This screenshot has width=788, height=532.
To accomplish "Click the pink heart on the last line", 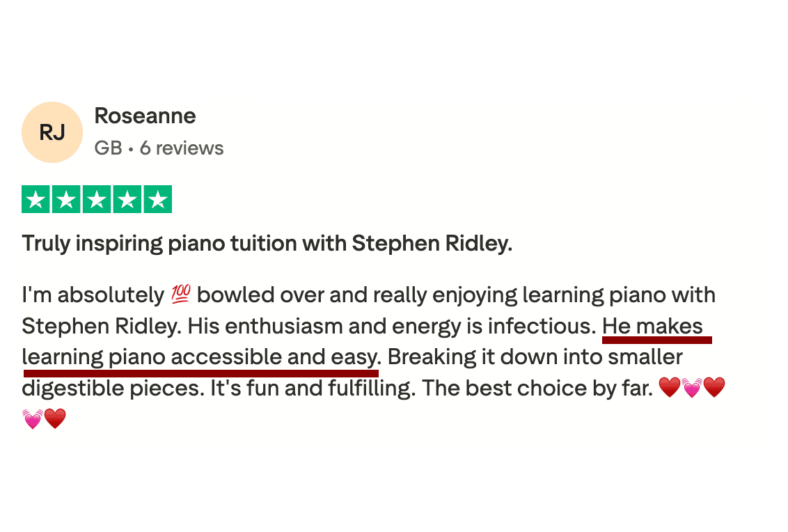I will coord(33,419).
